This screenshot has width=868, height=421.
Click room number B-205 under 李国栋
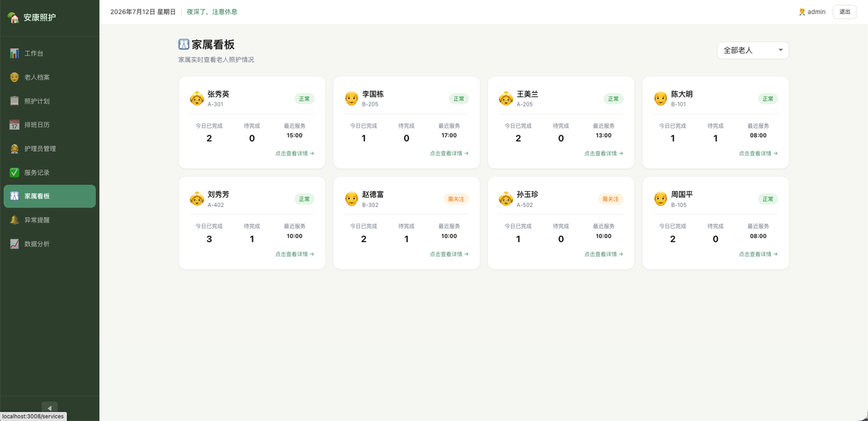click(370, 104)
